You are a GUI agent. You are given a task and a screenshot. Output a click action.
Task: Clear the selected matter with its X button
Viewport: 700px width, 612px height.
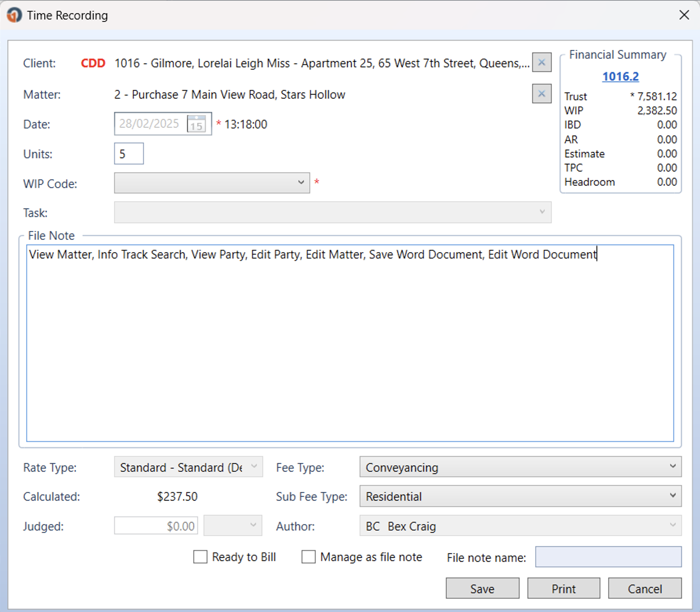click(541, 94)
